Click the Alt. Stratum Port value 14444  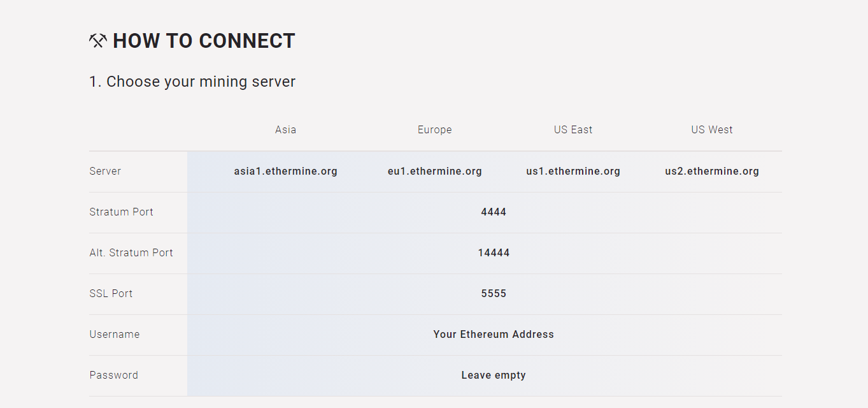(x=494, y=252)
